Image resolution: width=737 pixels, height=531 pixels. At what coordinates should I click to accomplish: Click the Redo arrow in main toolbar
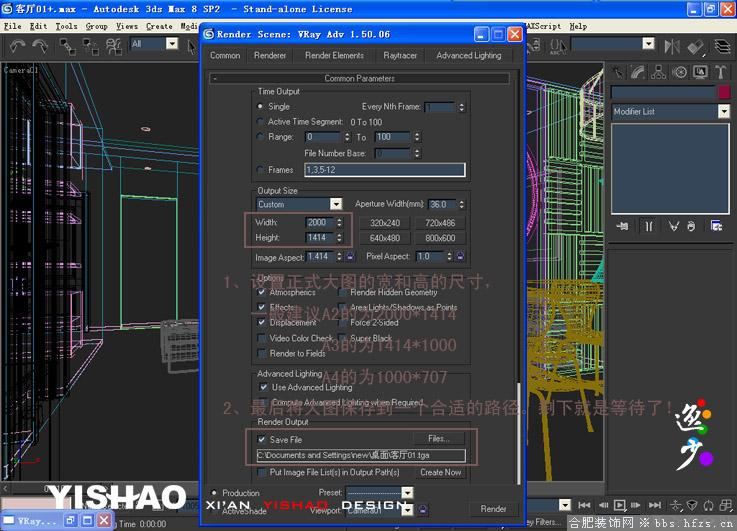coord(40,46)
